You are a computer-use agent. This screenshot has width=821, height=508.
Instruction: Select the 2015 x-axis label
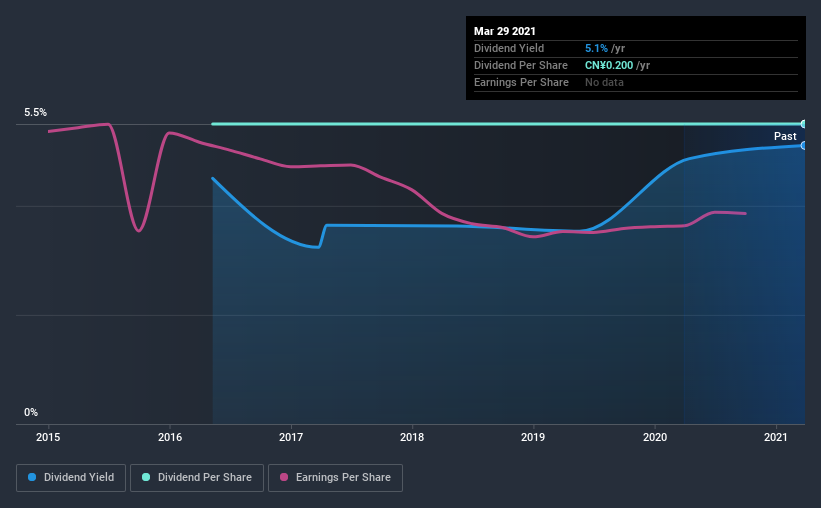point(48,437)
